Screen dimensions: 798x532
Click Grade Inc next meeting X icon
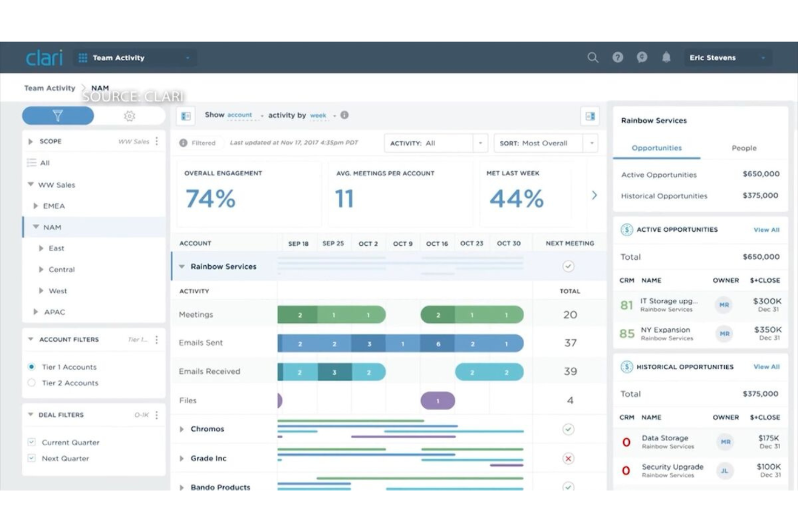point(568,458)
